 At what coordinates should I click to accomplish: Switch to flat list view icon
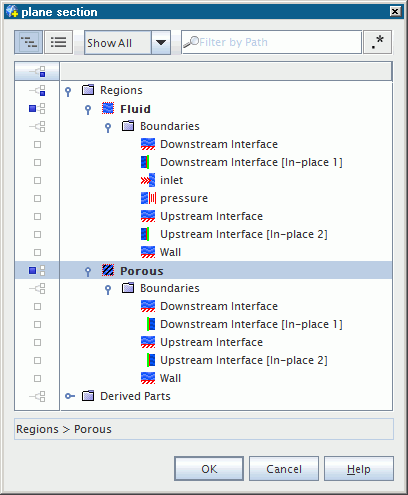pyautogui.click(x=58, y=42)
